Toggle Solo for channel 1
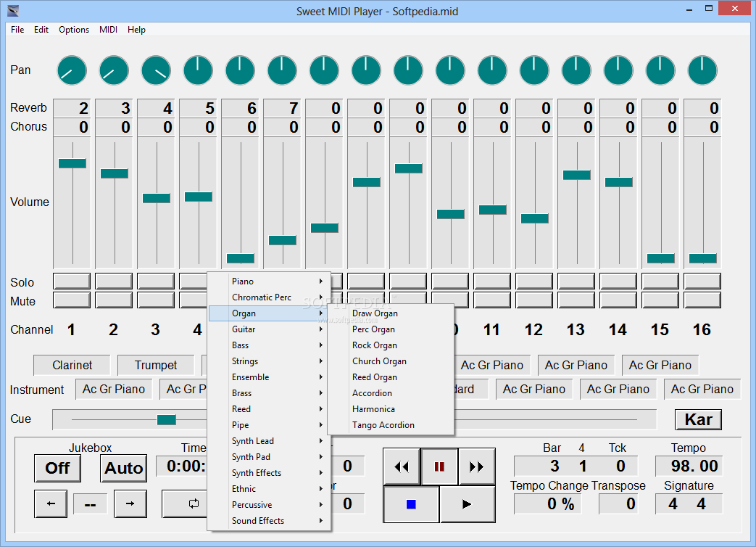 (x=72, y=281)
